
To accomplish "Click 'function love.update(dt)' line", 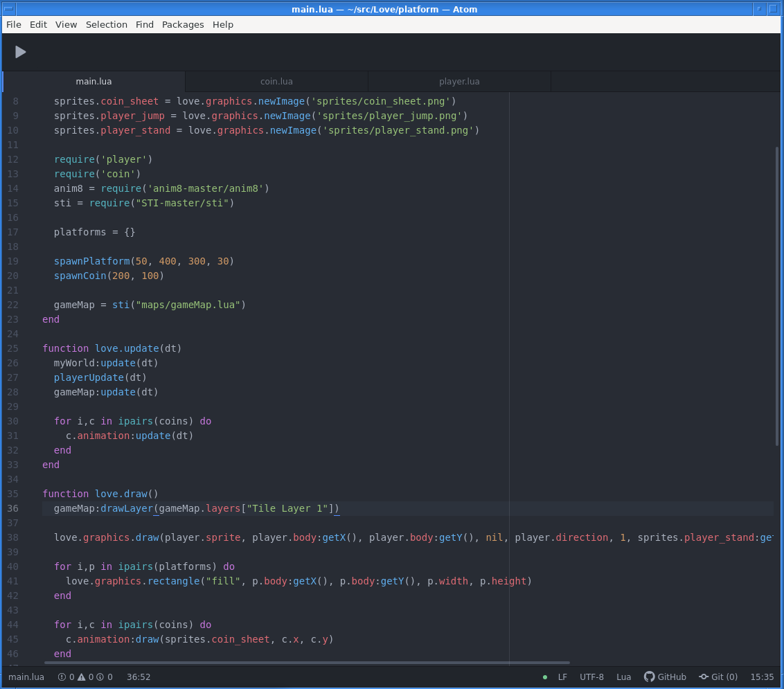I will pos(112,348).
